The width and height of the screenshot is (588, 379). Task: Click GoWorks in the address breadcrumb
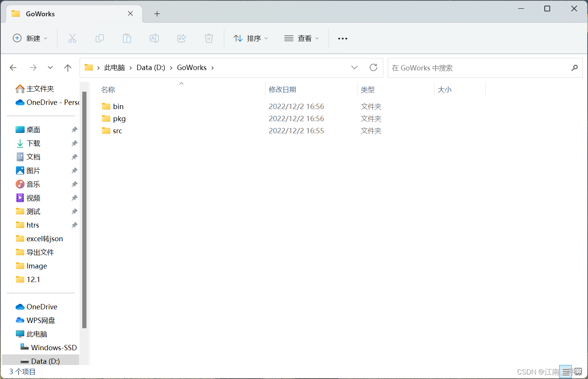192,68
